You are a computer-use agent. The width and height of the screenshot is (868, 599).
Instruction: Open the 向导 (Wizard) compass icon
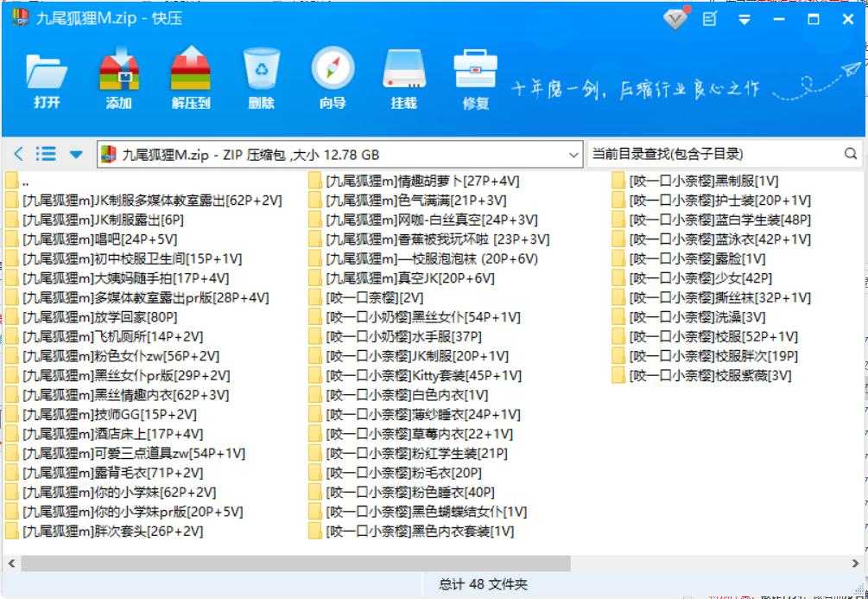tap(333, 78)
